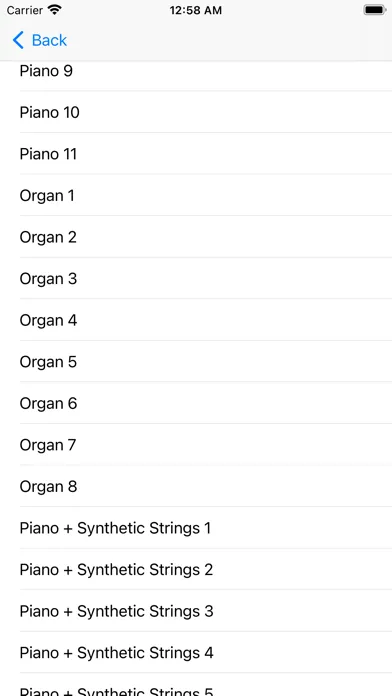Image resolution: width=392 pixels, height=696 pixels.
Task: Select the Organ 8 sound
Action: pos(196,486)
